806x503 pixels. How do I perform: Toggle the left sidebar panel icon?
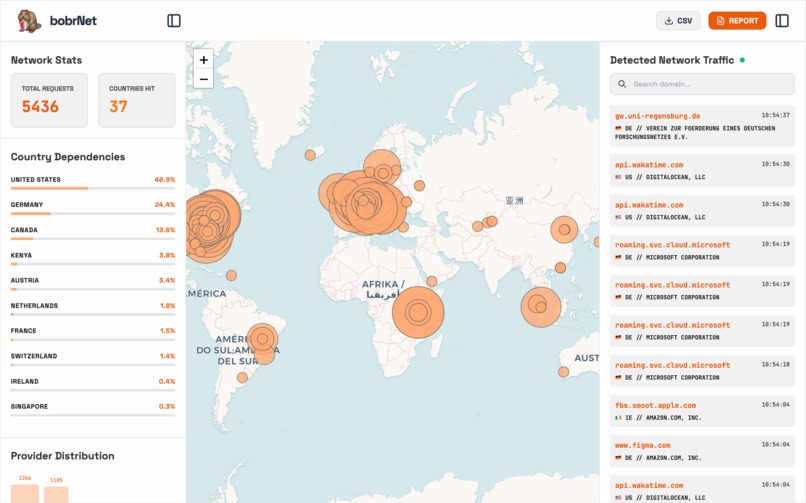(174, 21)
